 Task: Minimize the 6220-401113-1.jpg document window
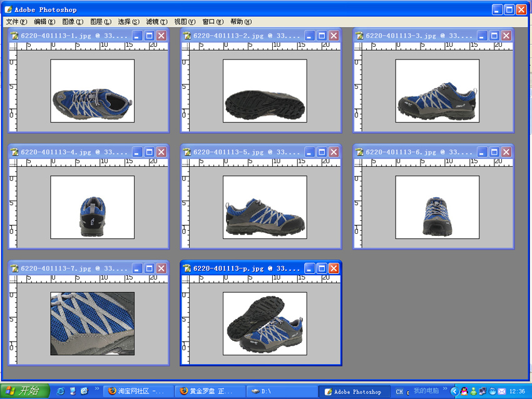pyautogui.click(x=136, y=36)
